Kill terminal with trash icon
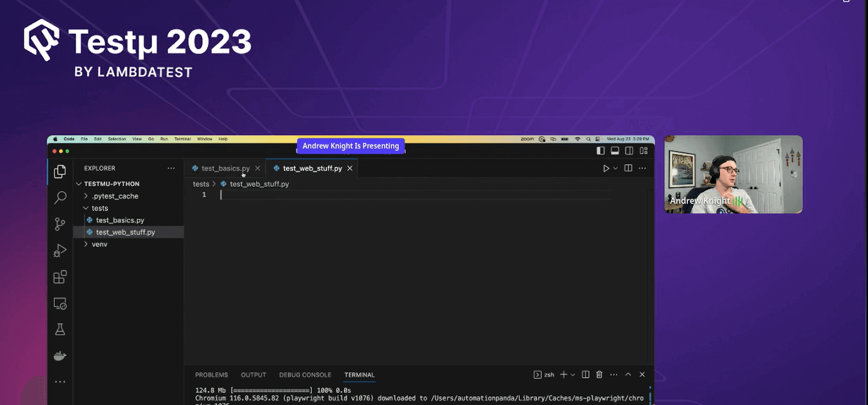This screenshot has height=405, width=868. 599,375
